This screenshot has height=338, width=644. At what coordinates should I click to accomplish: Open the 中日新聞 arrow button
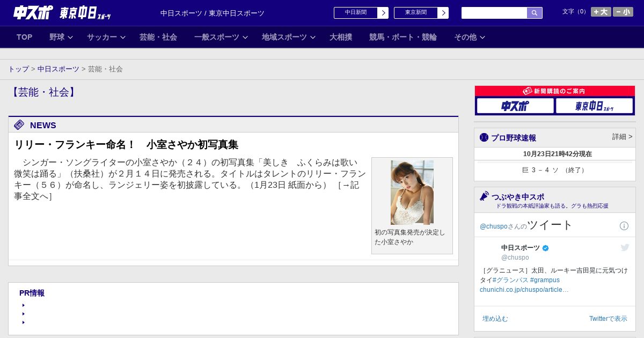coord(383,13)
